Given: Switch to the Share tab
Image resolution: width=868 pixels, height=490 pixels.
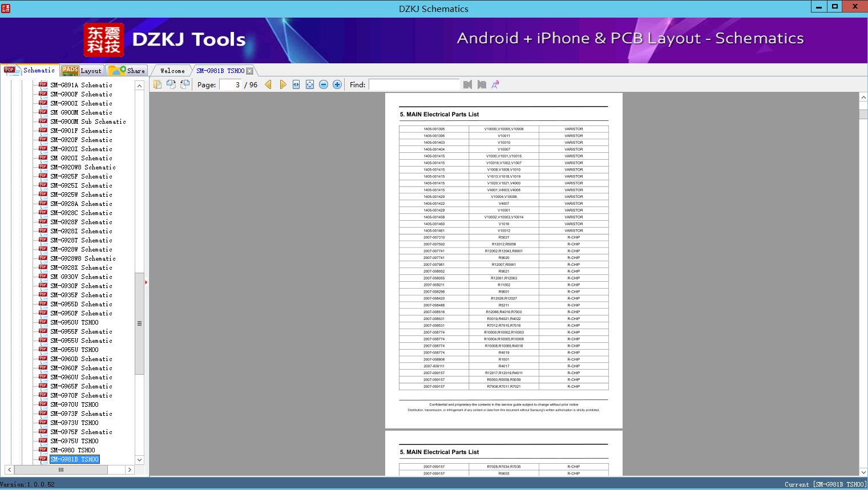Looking at the screenshot, I should click(x=127, y=71).
